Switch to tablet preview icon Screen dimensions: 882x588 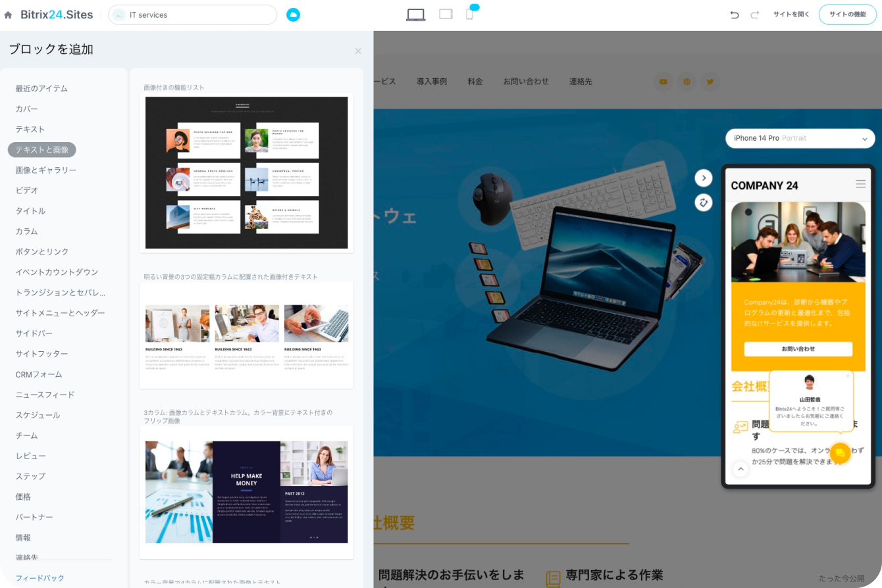point(446,14)
